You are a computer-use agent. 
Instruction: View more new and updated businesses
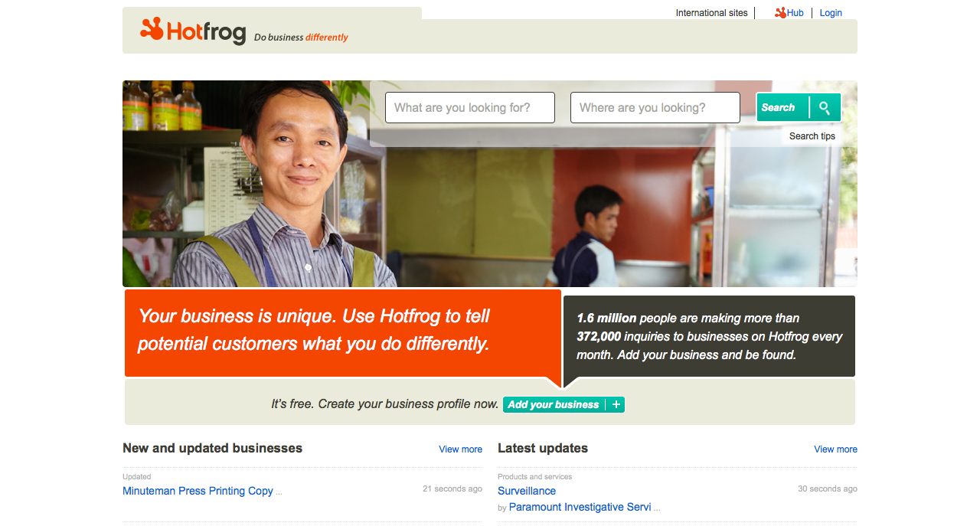(x=460, y=449)
